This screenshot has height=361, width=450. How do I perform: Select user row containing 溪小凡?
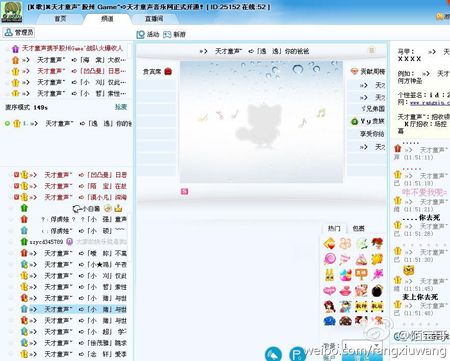point(70,197)
